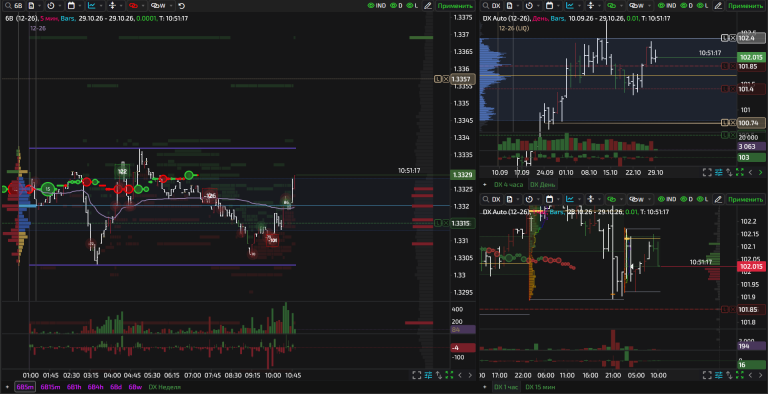Viewport: 768px width, 394px height.
Task: Open the eye-link W dropdown in 6B toolbar
Action: pyautogui.click(x=161, y=6)
